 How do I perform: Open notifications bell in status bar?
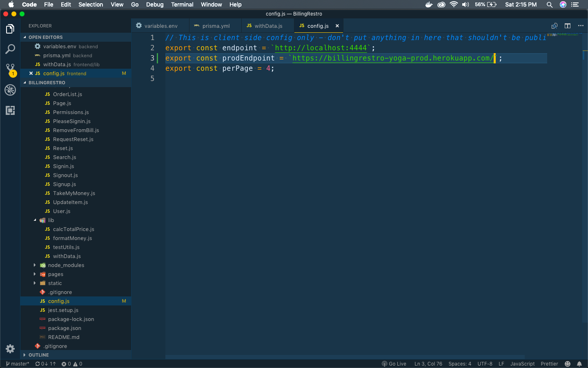click(x=579, y=364)
